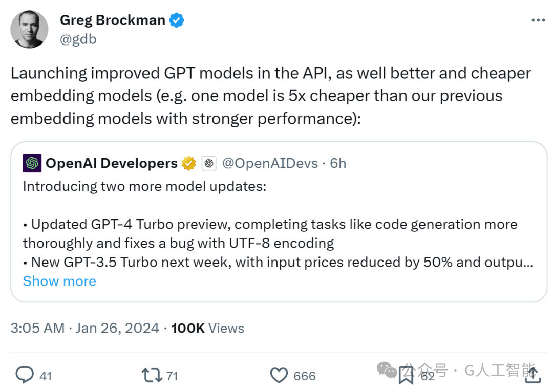Open Greg Brockman display name link
This screenshot has width=553, height=392.
point(113,20)
